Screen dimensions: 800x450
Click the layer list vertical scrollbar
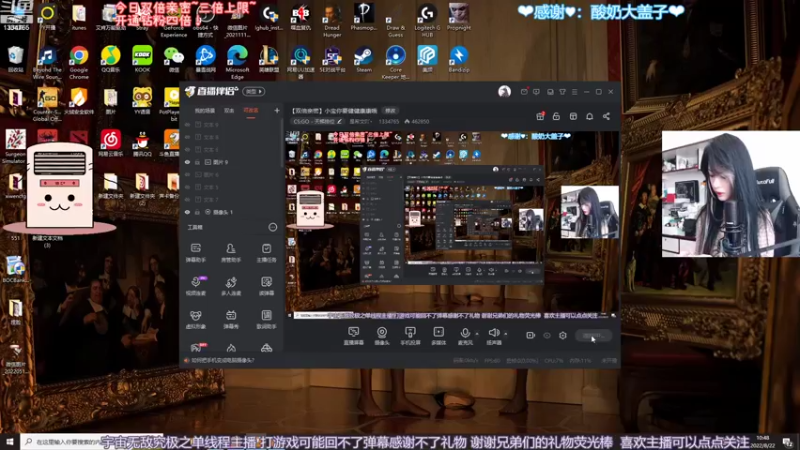(282, 143)
